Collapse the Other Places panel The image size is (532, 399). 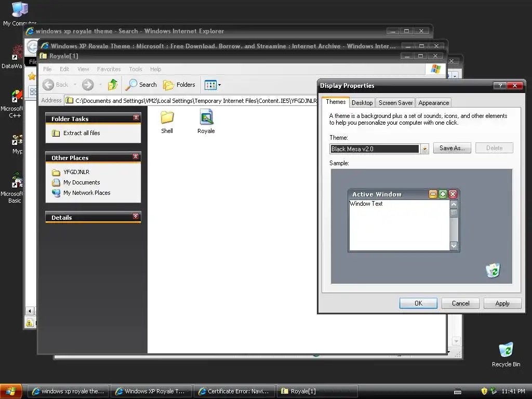coord(136,156)
